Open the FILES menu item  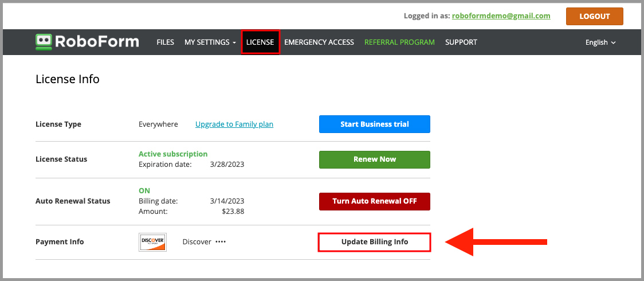coord(165,42)
